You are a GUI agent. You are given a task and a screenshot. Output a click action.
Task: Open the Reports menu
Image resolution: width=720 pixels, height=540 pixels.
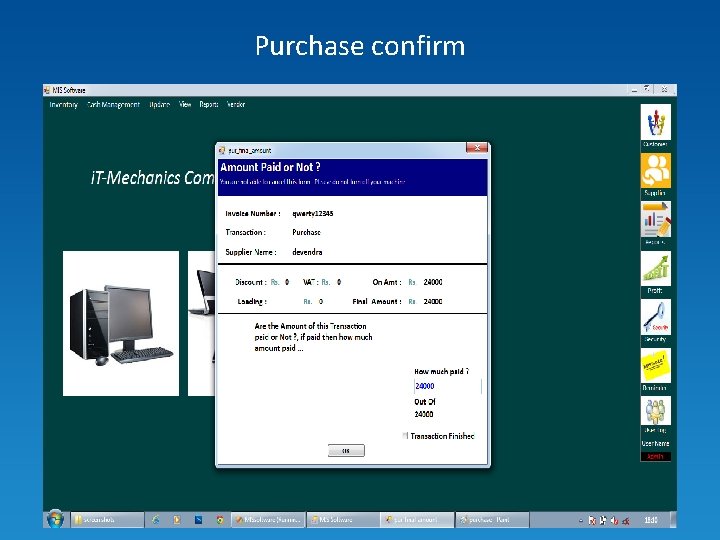(209, 105)
